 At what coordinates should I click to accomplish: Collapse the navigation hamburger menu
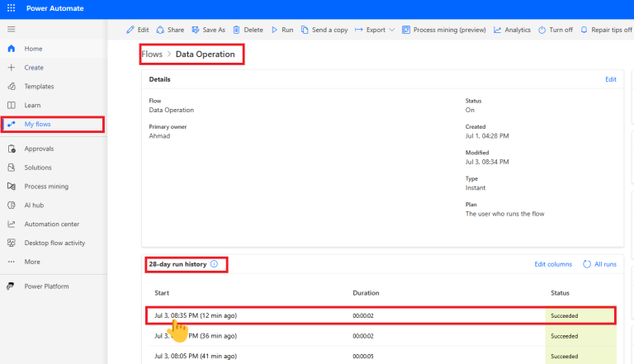tap(12, 29)
